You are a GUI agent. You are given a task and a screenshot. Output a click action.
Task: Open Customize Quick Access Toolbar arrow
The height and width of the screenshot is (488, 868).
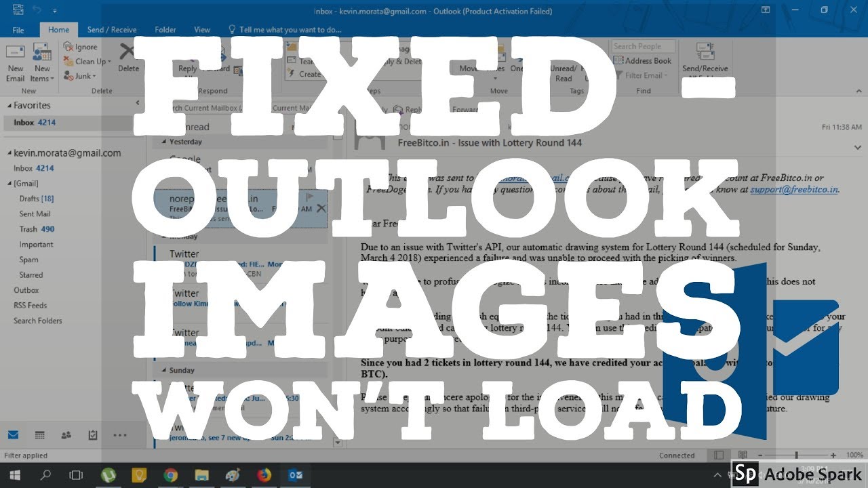tap(55, 12)
